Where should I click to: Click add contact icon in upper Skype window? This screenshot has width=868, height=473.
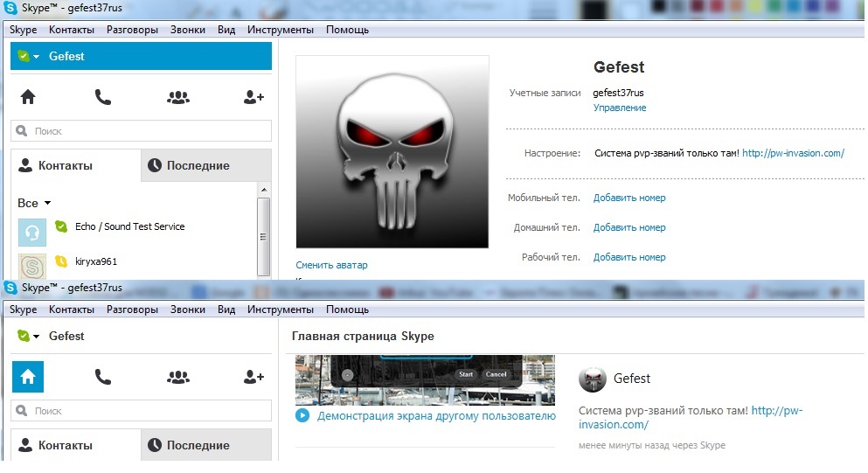[x=253, y=97]
